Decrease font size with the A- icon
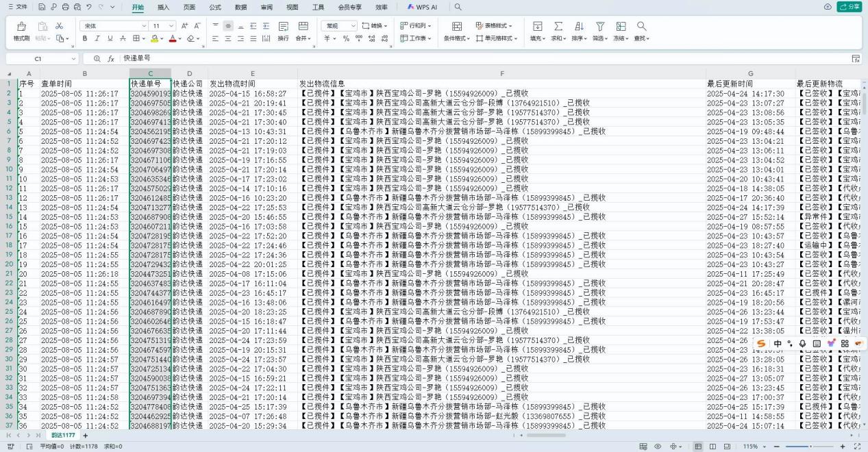868x452 pixels. (x=197, y=25)
